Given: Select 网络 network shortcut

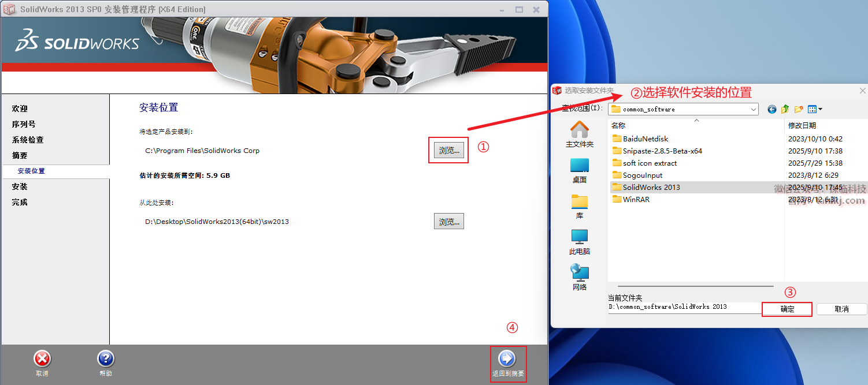Looking at the screenshot, I should pyautogui.click(x=580, y=278).
